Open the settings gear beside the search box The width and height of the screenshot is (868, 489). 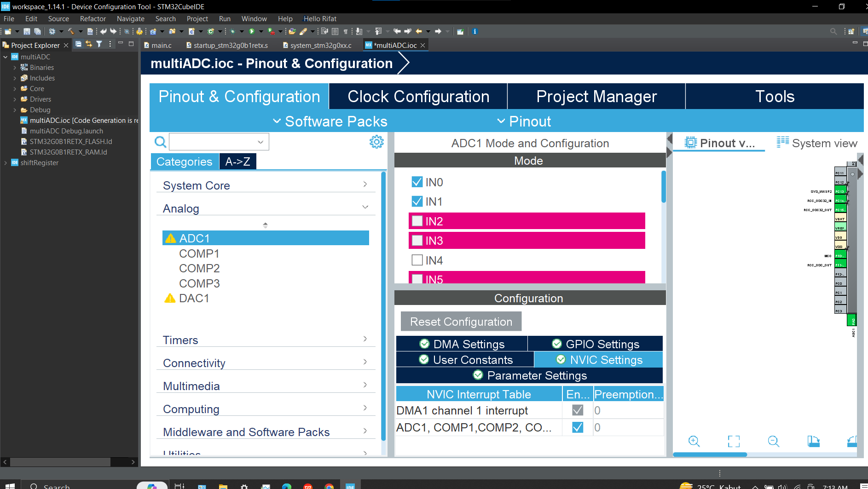point(377,142)
